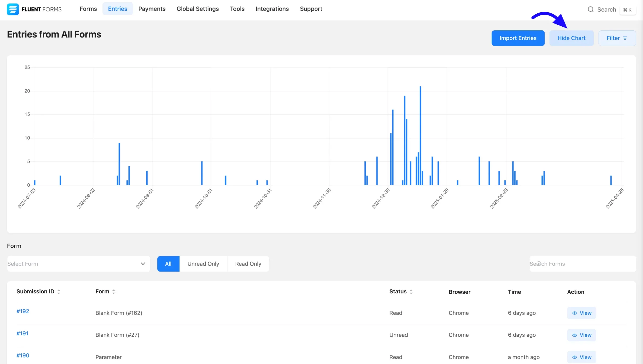Click the ⌘K shortcut badge
This screenshot has height=364, width=643.
627,10
